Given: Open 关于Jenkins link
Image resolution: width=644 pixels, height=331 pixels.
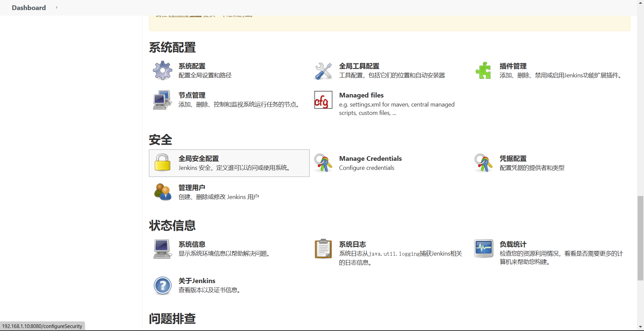Looking at the screenshot, I should [x=197, y=281].
